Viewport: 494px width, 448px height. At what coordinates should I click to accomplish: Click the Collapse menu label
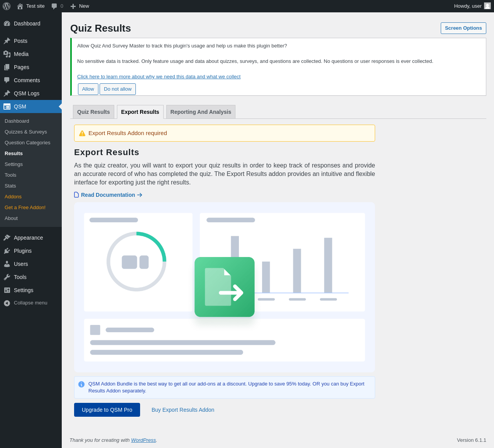tap(30, 303)
